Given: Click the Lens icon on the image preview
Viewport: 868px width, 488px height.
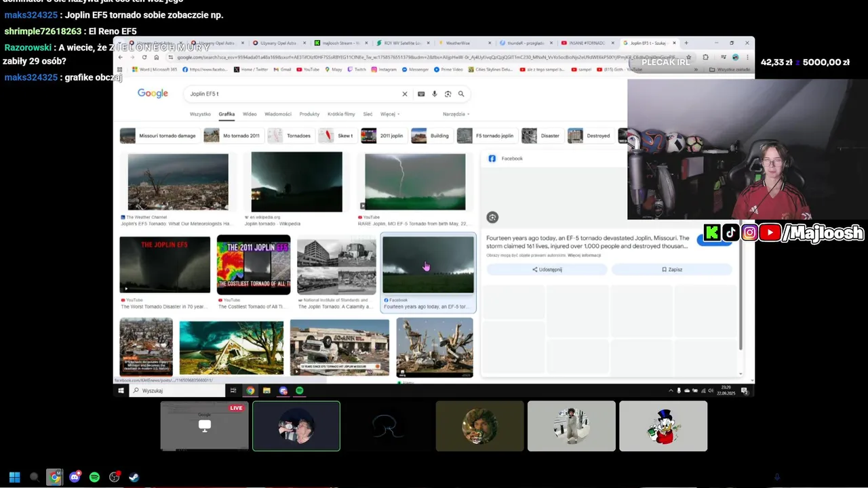Looking at the screenshot, I should coord(492,218).
